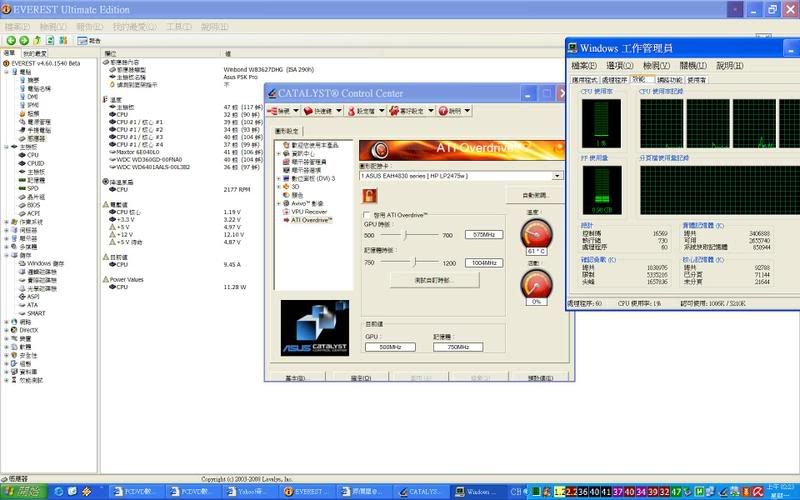Click the 自動微調 auto-tune button

click(534, 195)
